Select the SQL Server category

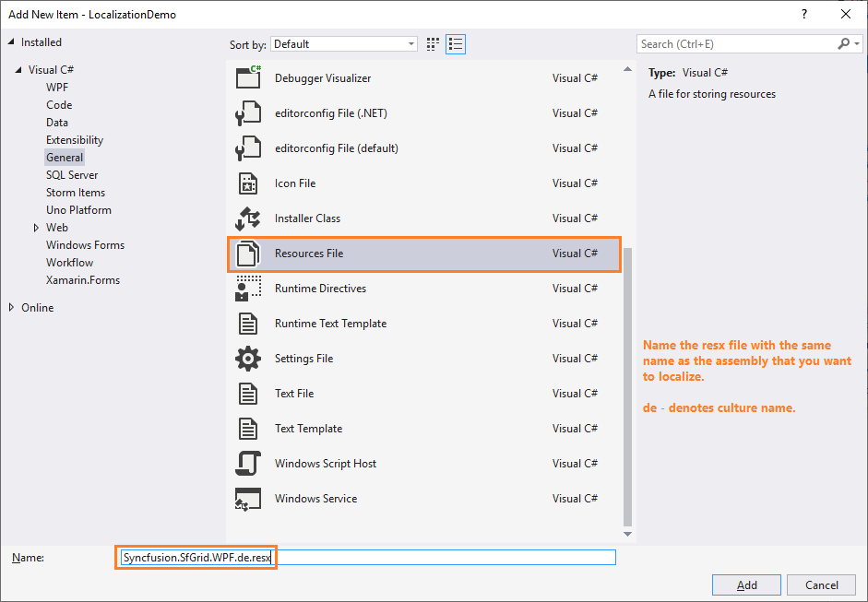pos(72,175)
